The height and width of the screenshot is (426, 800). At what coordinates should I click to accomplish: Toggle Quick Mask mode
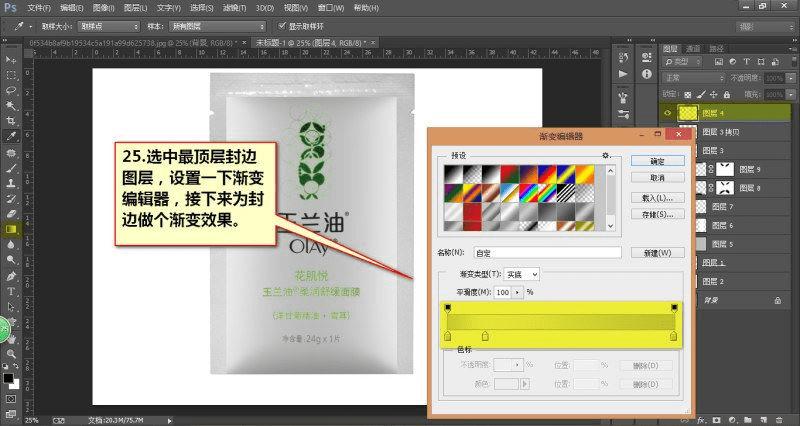tap(10, 398)
